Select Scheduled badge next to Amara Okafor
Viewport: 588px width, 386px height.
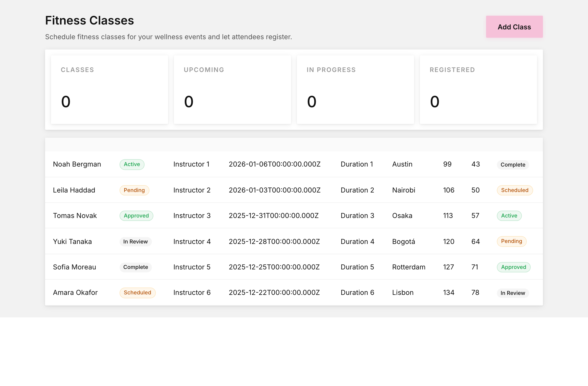click(x=138, y=292)
